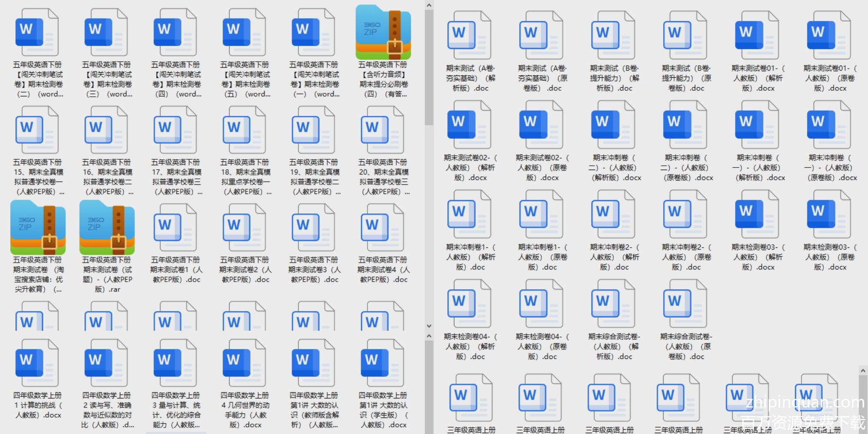Open the 期末测试卷（试题）.rar archive icon
The width and height of the screenshot is (868, 434).
coord(106,228)
